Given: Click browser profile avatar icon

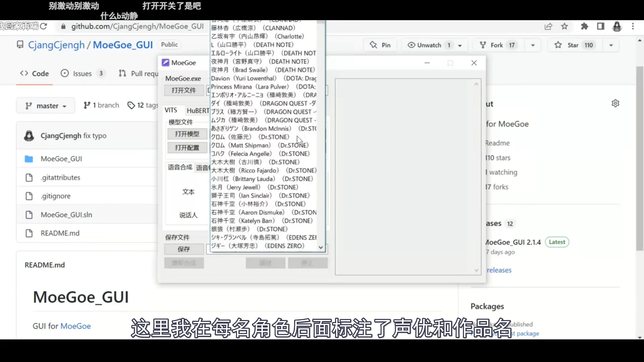Looking at the screenshot, I should pos(617,26).
